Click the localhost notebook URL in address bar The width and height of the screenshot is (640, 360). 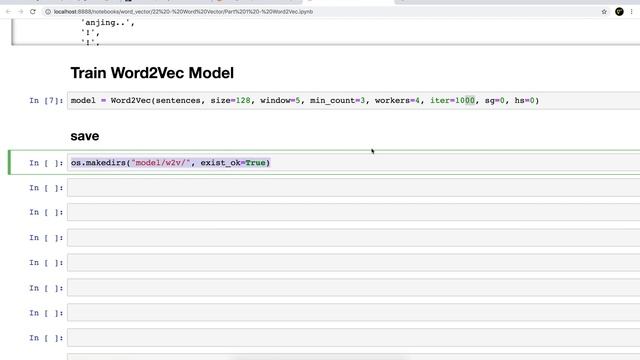point(183,12)
